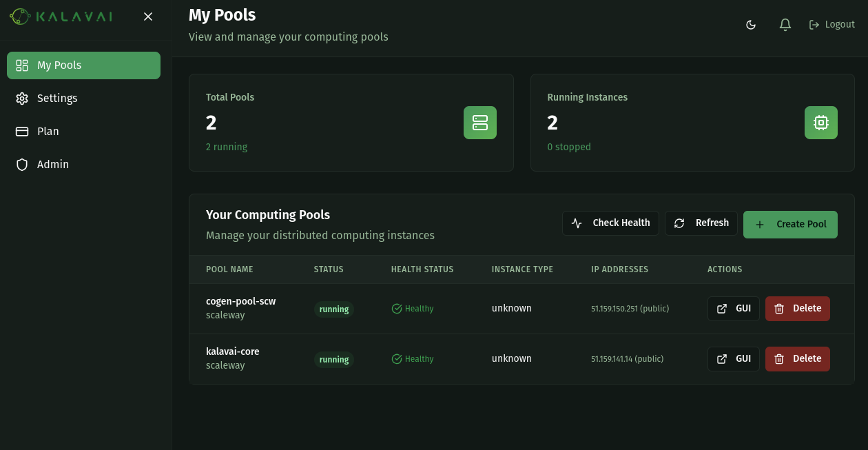Open Admin in sidebar
The width and height of the screenshot is (868, 450).
[83, 165]
